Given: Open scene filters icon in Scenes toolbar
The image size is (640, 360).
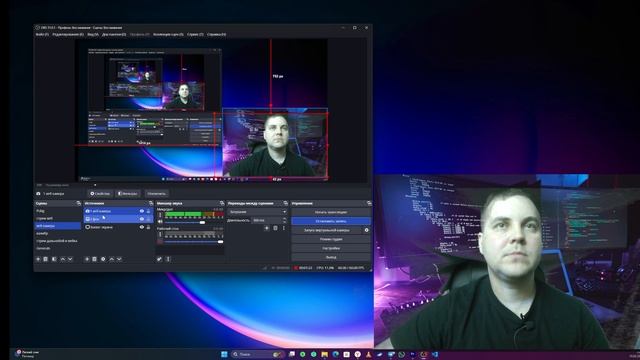Looking at the screenshot, I should point(54,259).
